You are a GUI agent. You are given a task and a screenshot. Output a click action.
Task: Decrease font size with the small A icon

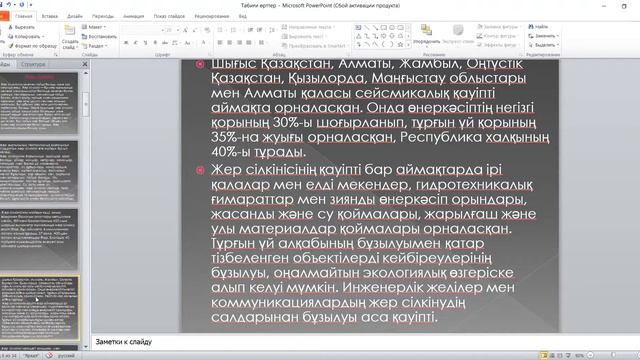tap(195, 30)
